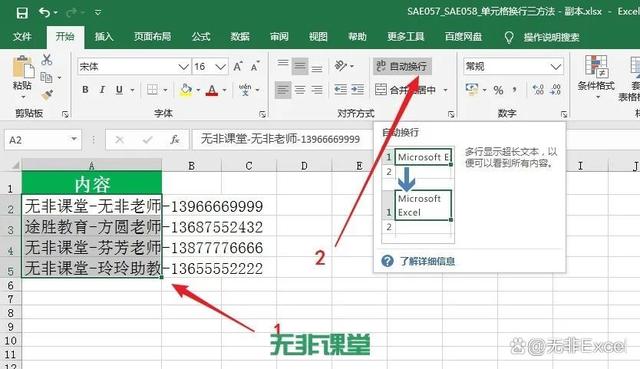Decrease font size with smaller A icon

tap(255, 66)
